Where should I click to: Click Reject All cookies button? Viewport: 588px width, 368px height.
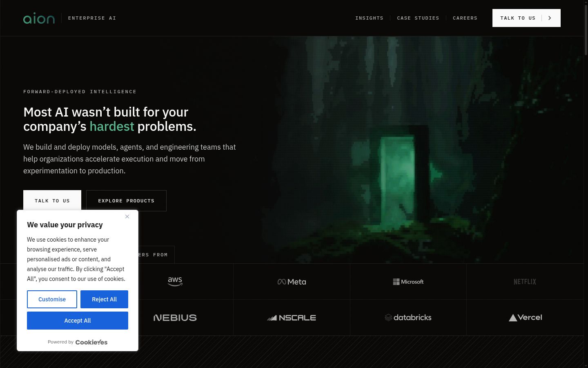pos(104,299)
